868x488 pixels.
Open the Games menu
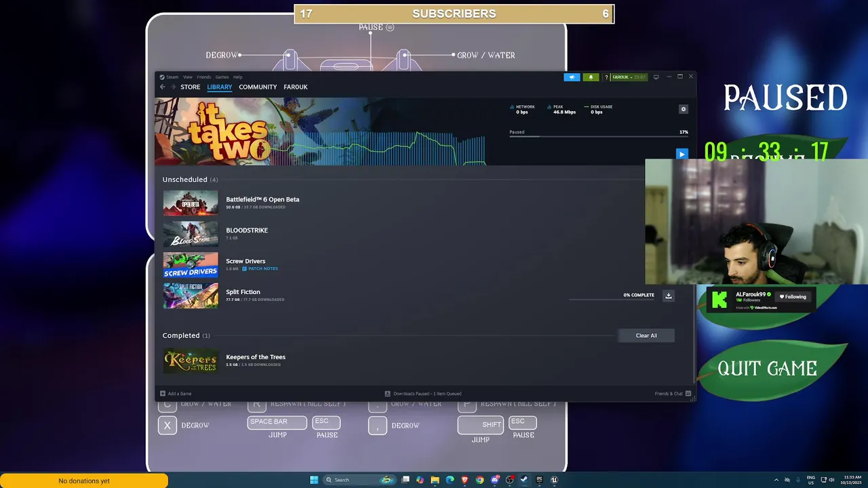[222, 77]
